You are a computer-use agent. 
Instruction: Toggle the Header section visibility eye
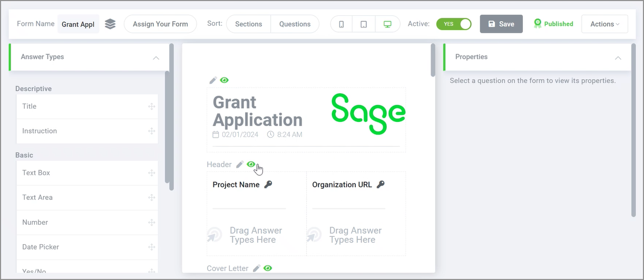pos(251,165)
